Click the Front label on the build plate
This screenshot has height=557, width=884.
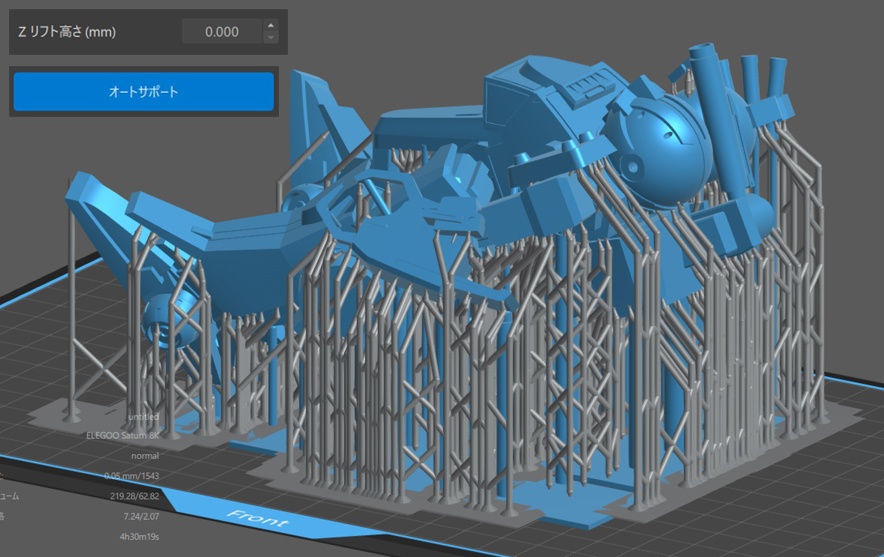click(257, 519)
